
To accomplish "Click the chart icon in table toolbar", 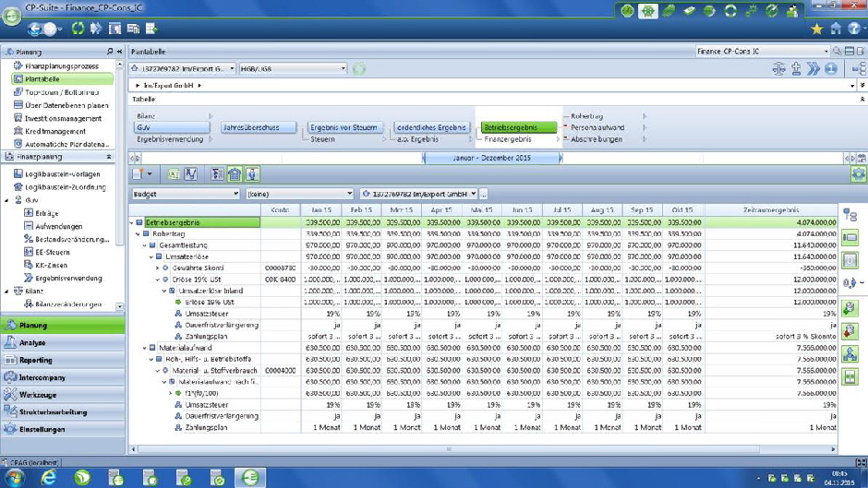I will tap(191, 174).
